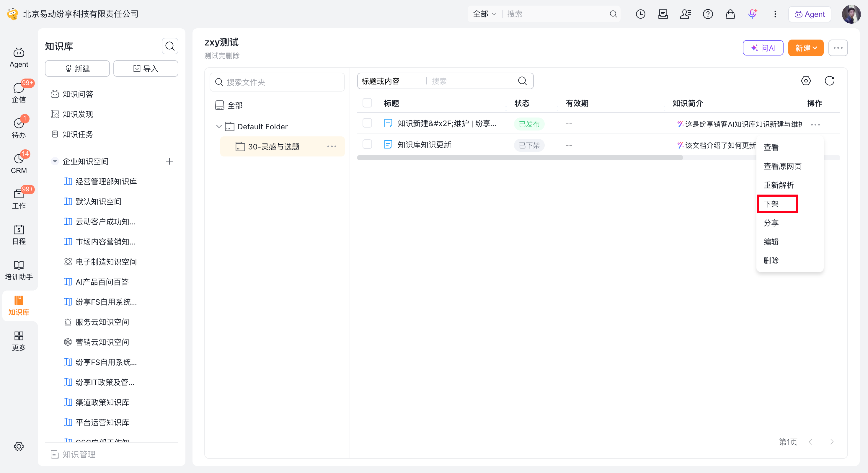Click the history clock icon in top bar
868x473 pixels.
640,14
